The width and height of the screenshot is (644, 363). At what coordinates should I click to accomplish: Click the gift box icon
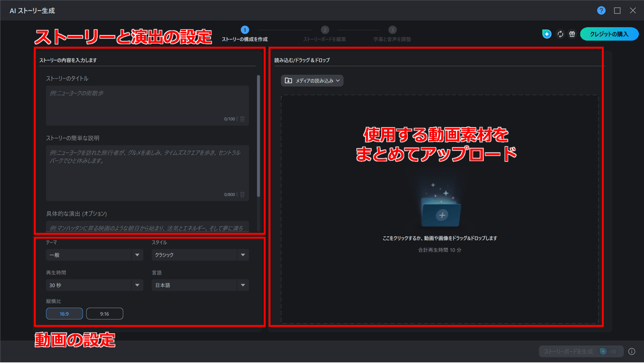[572, 34]
